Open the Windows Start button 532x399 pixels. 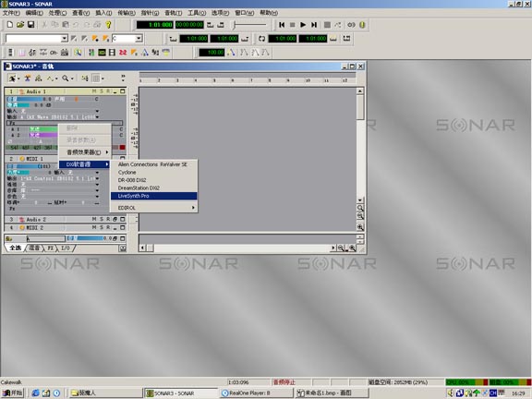(12, 393)
